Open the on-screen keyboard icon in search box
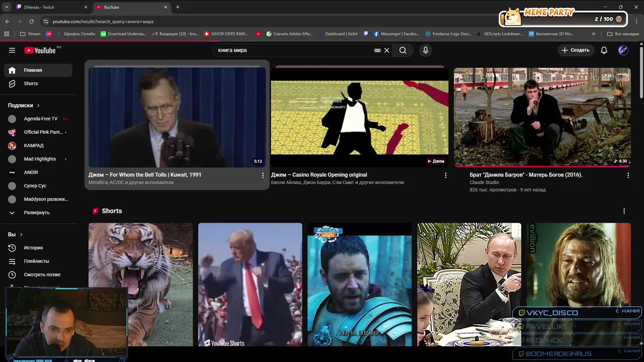 377,50
